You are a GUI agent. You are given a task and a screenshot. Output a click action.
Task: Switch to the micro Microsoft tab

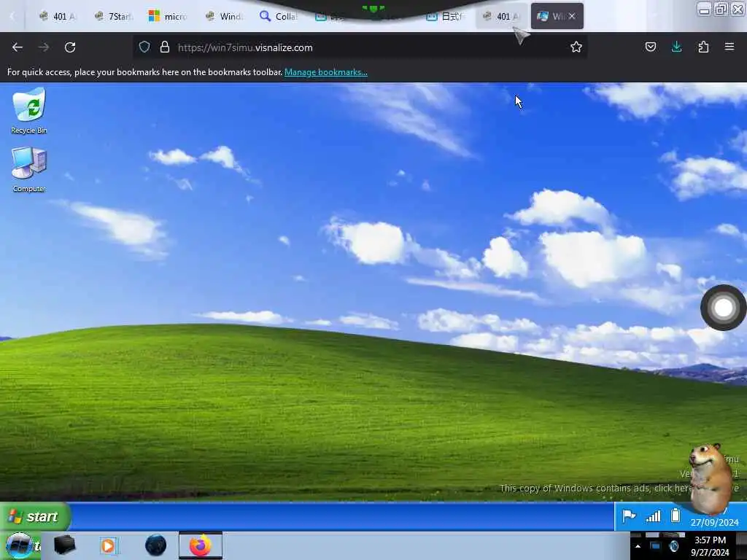click(x=168, y=16)
